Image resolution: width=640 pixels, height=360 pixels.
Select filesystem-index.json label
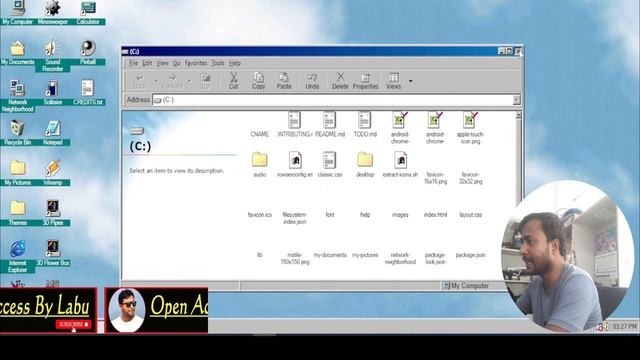(295, 218)
